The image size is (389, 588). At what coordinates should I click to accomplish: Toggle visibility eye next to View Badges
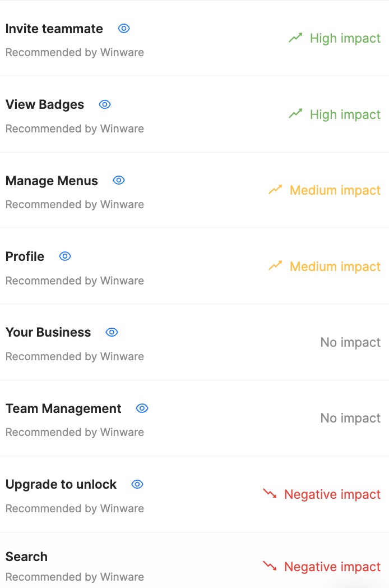point(105,104)
